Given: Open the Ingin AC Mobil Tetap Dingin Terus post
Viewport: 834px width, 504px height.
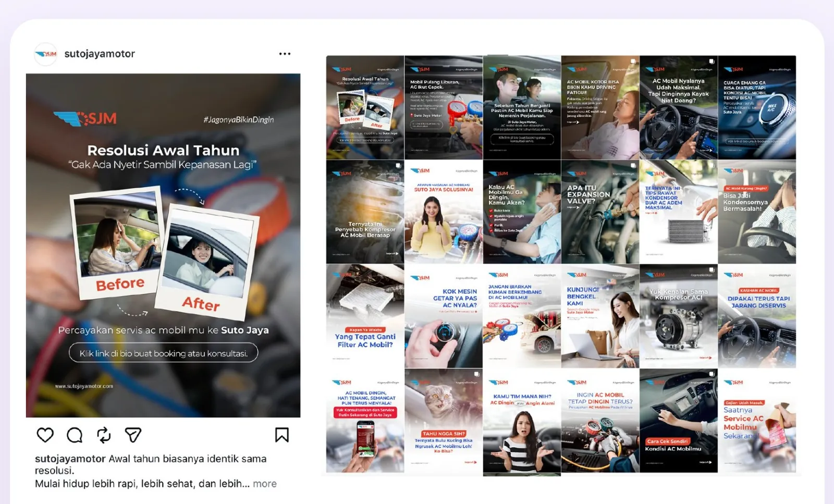Looking at the screenshot, I should tap(600, 421).
